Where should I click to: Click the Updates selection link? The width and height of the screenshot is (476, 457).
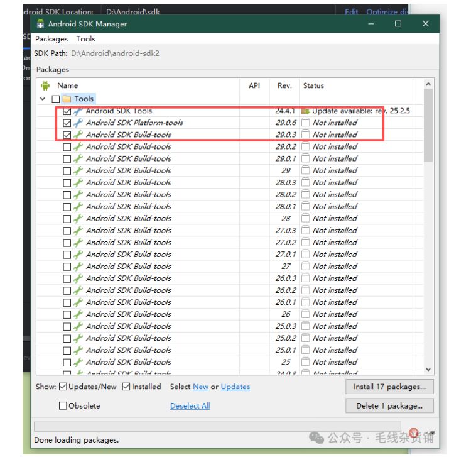click(x=235, y=387)
